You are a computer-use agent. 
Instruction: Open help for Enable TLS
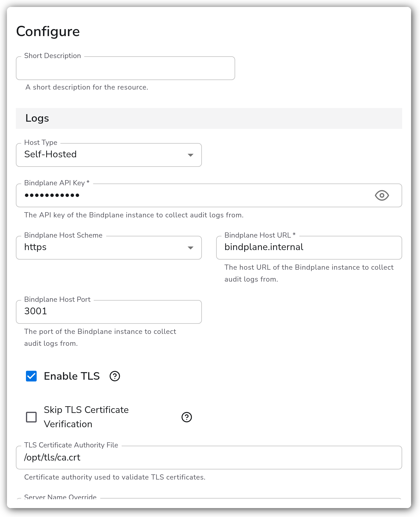(x=115, y=376)
